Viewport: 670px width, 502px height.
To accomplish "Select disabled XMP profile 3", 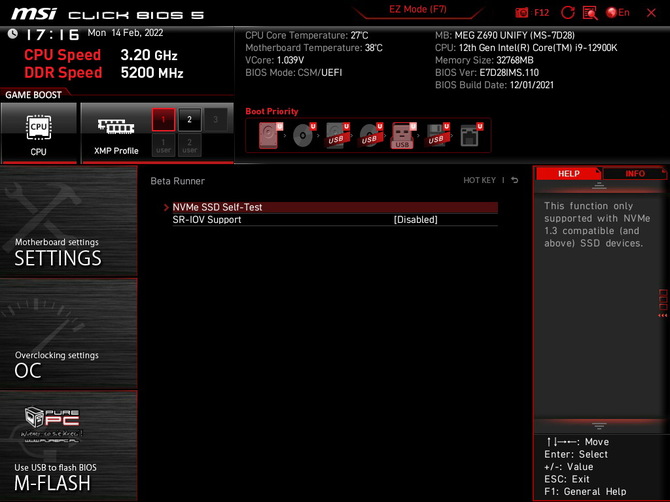I will pos(215,119).
